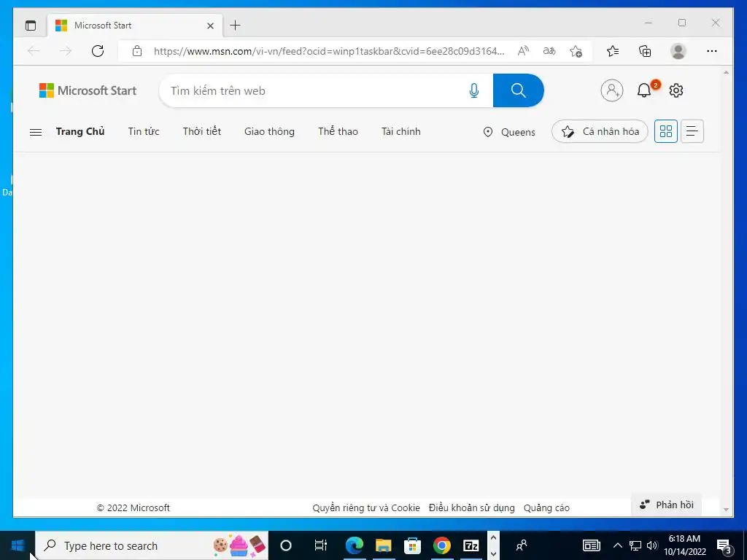Select the Trang Chủ tab

(80, 131)
